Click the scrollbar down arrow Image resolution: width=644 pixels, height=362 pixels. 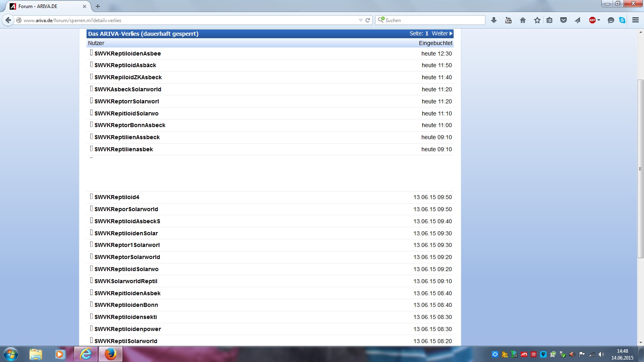640,343
